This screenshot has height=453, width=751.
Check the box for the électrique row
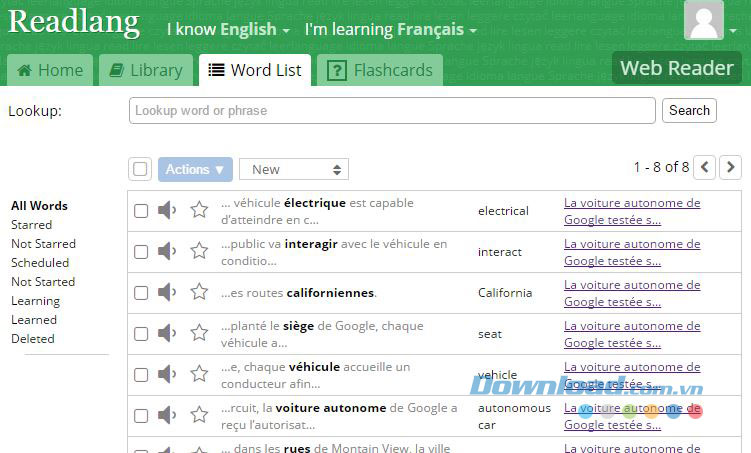point(141,211)
